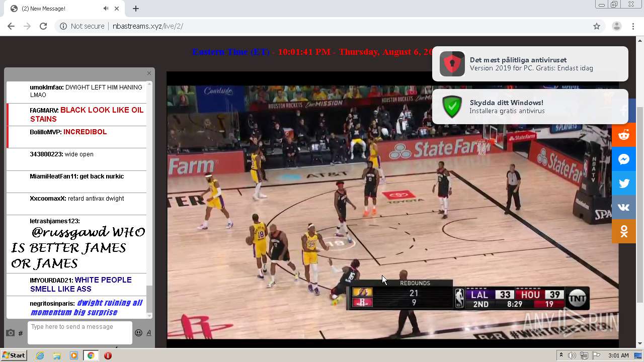Click the message 'get back nurkic'
The image size is (644, 362).
[x=102, y=176]
